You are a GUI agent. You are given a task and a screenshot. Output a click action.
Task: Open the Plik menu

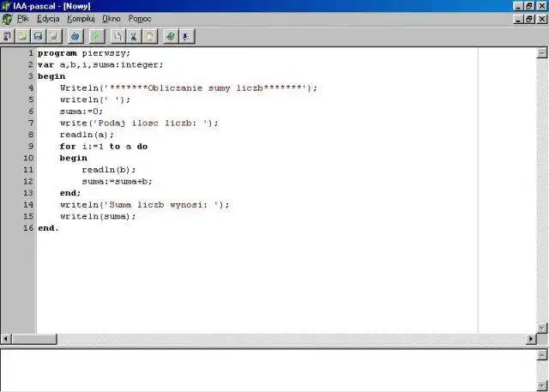click(x=23, y=19)
